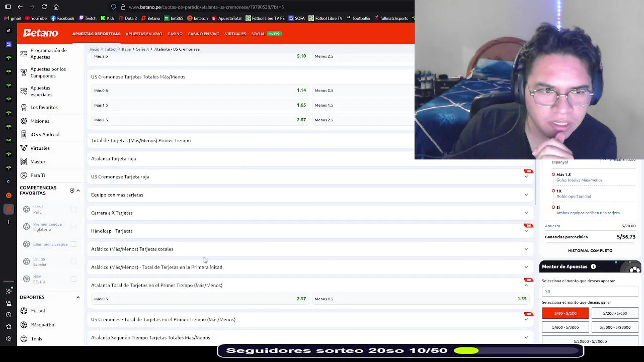The height and width of the screenshot is (362, 644).
Task: Open Historial Completo link
Action: 590,250
